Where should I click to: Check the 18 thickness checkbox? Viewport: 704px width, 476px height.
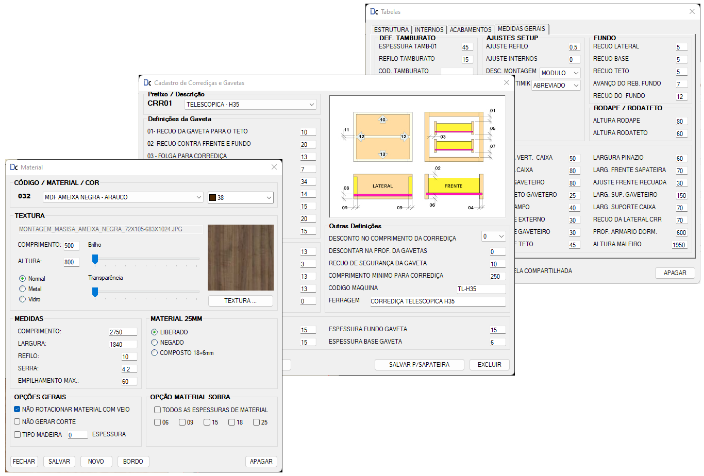click(231, 422)
